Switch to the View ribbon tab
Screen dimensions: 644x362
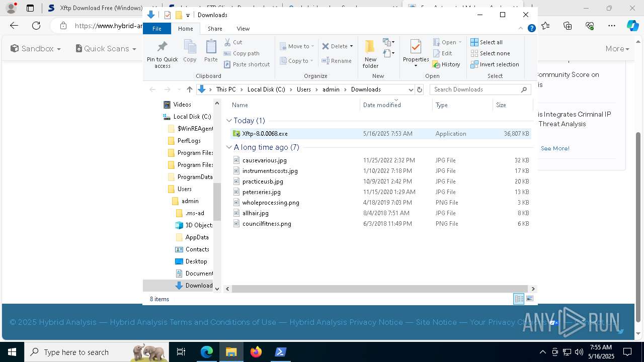coord(243,29)
